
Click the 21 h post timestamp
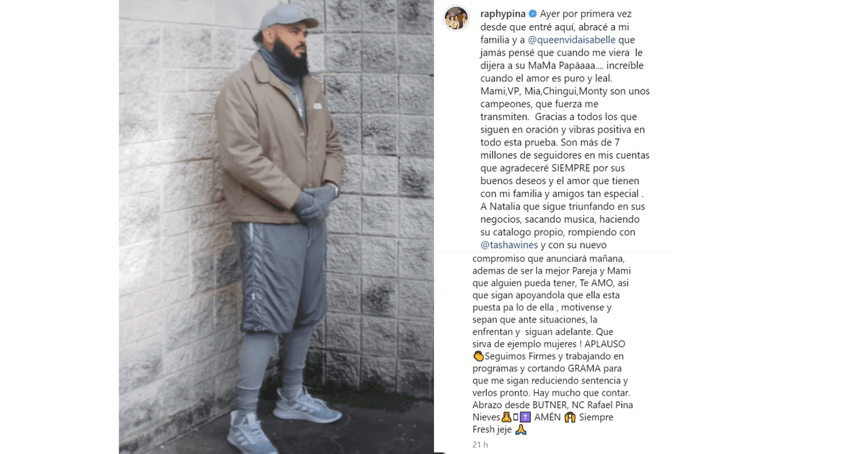click(x=480, y=445)
